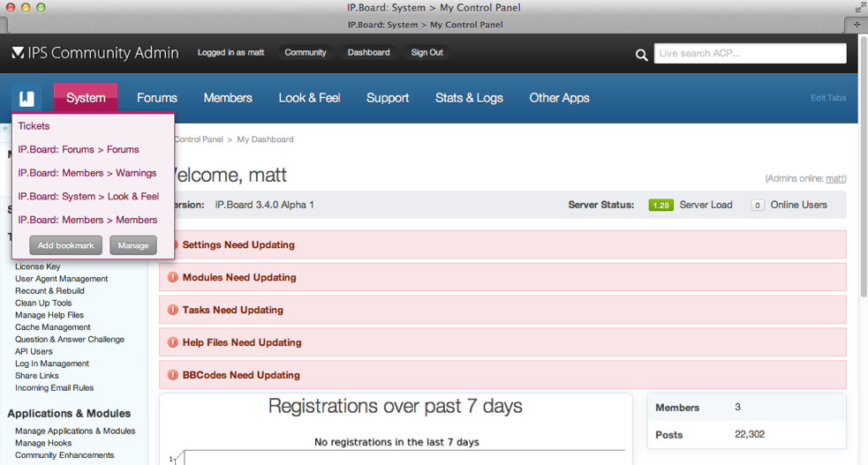Screen dimensions: 868x465
Task: Open the bookmarks icon tab
Action: point(26,98)
